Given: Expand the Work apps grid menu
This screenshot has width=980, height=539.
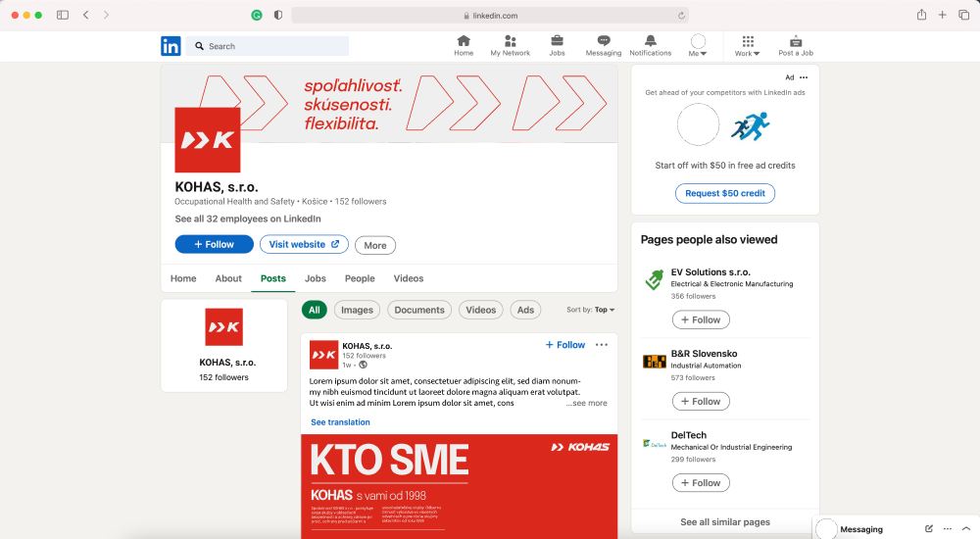Looking at the screenshot, I should pyautogui.click(x=747, y=46).
